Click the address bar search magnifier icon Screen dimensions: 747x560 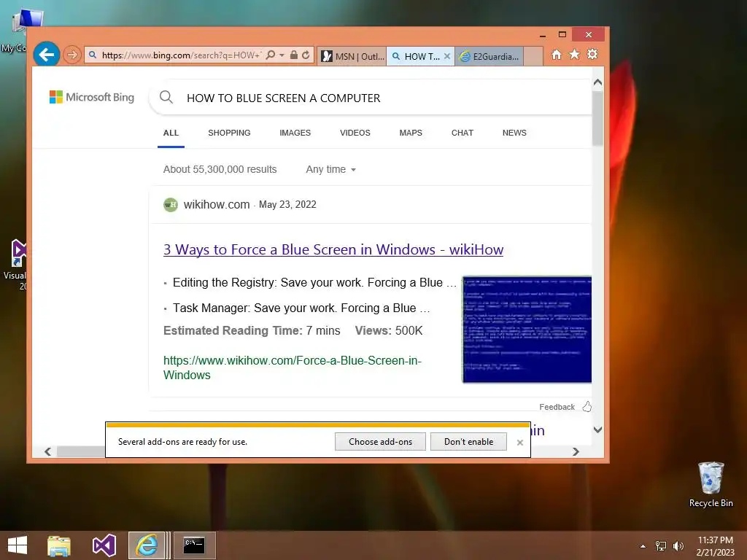point(271,55)
